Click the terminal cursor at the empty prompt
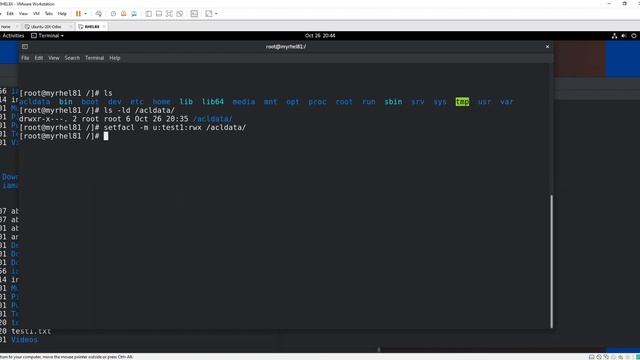The width and height of the screenshot is (640, 360). tap(106, 136)
